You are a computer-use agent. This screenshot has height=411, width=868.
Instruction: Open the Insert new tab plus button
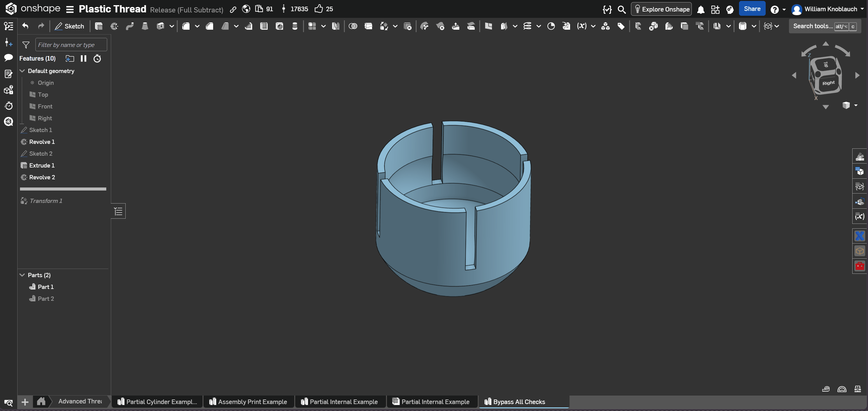(25, 402)
